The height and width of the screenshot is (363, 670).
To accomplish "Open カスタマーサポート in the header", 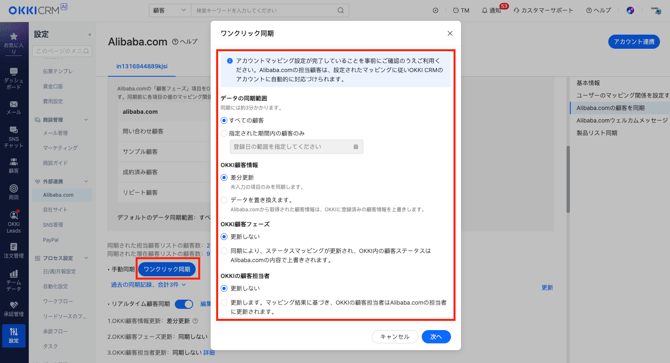I will tap(544, 10).
